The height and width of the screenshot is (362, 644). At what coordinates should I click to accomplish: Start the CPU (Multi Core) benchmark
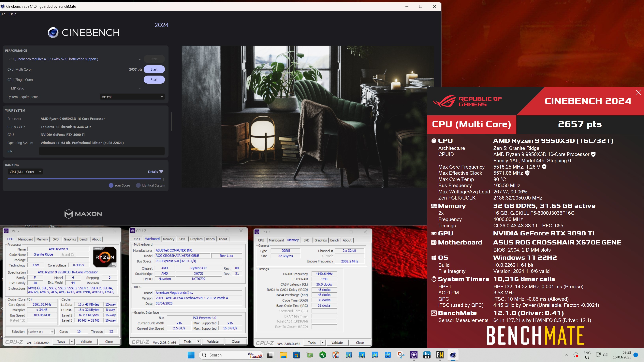point(154,69)
